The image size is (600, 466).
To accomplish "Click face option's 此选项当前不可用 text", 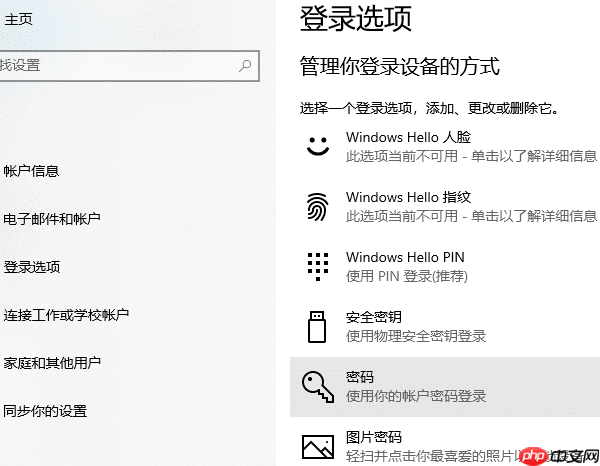I will click(402, 156).
